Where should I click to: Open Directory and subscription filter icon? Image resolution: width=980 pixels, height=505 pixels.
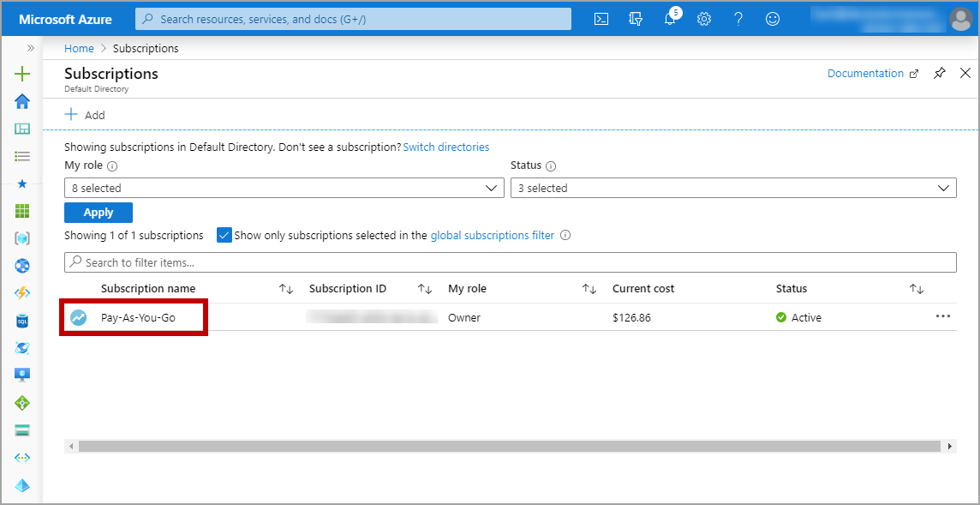(x=636, y=19)
